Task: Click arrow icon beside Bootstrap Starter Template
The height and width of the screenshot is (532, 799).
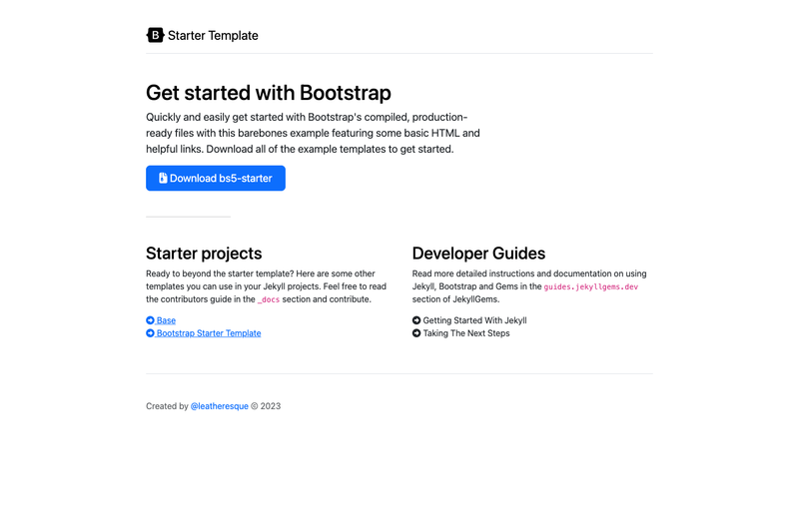Action: click(151, 333)
